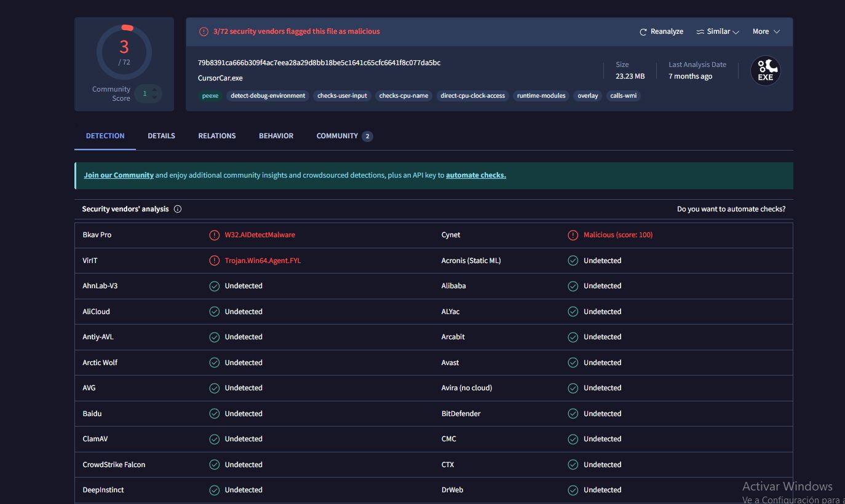Click the red alert icon in Cynet row
Viewport: 845px width, 504px height.
click(x=573, y=235)
